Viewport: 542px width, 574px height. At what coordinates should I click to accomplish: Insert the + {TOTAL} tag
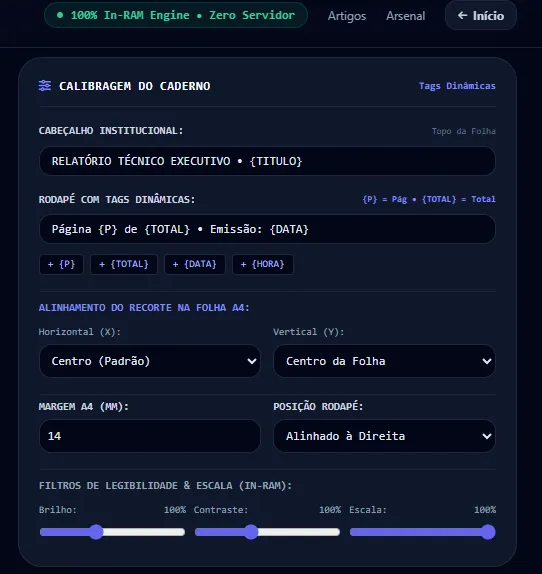124,264
